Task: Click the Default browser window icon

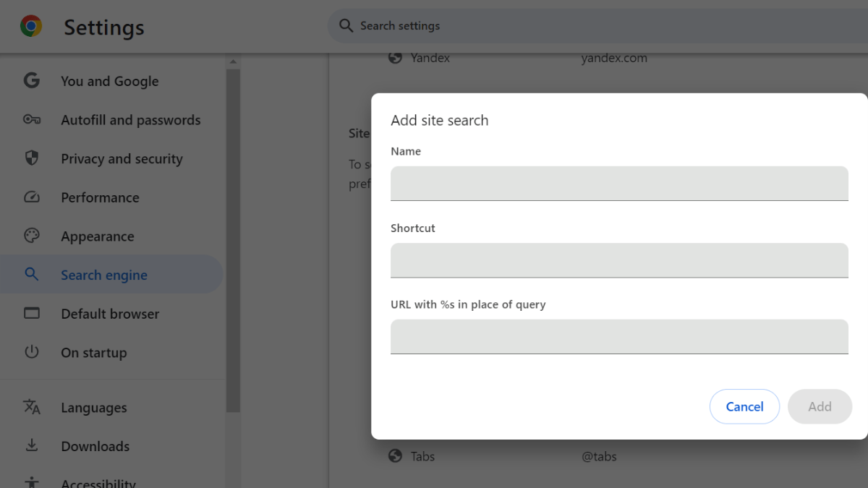Action: (31, 313)
